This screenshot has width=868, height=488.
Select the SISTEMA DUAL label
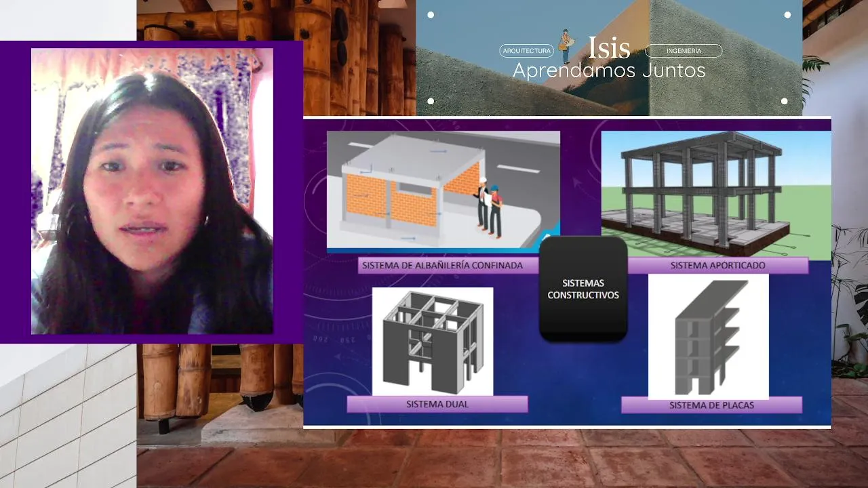point(437,404)
